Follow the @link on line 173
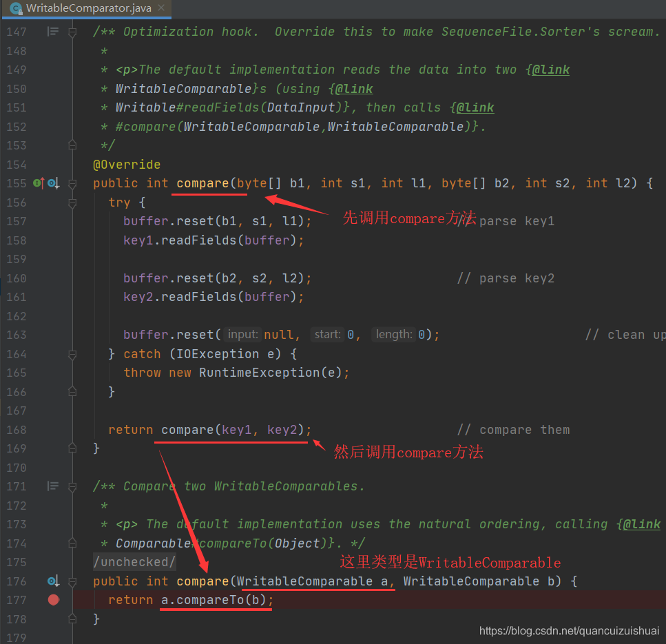This screenshot has width=666, height=644. point(642,524)
